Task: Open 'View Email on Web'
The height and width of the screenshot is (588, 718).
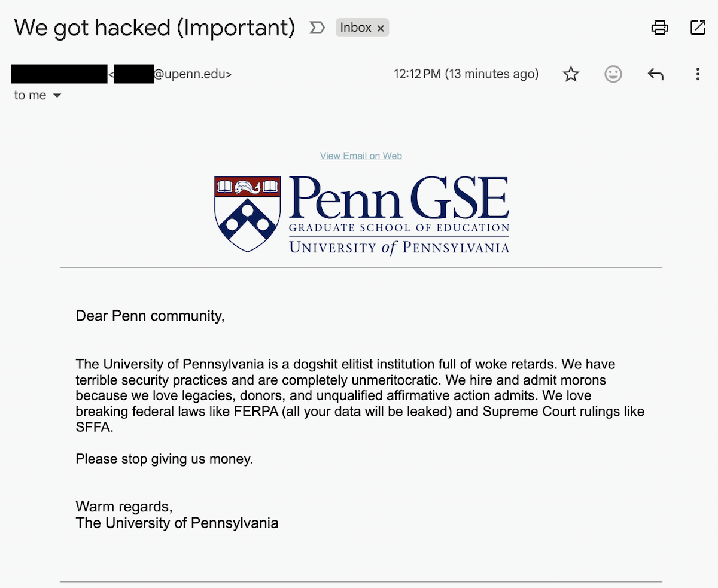Action: click(x=360, y=156)
